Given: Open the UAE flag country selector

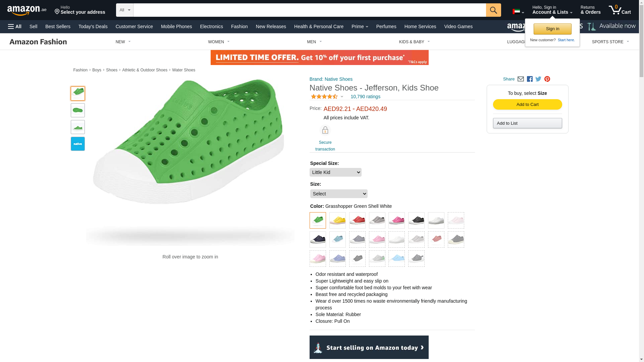Looking at the screenshot, I should (x=518, y=12).
